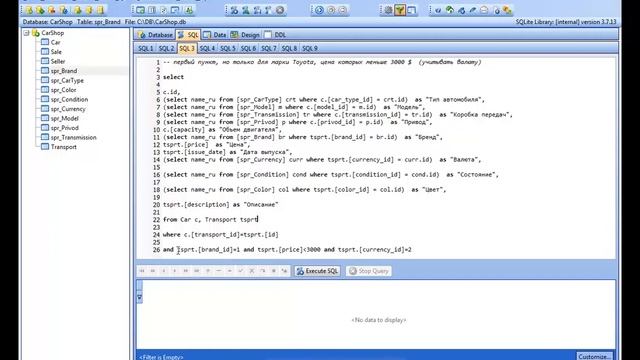The image size is (640, 360).
Task: Click the window layout icon beside the funnel
Action: (x=411, y=10)
